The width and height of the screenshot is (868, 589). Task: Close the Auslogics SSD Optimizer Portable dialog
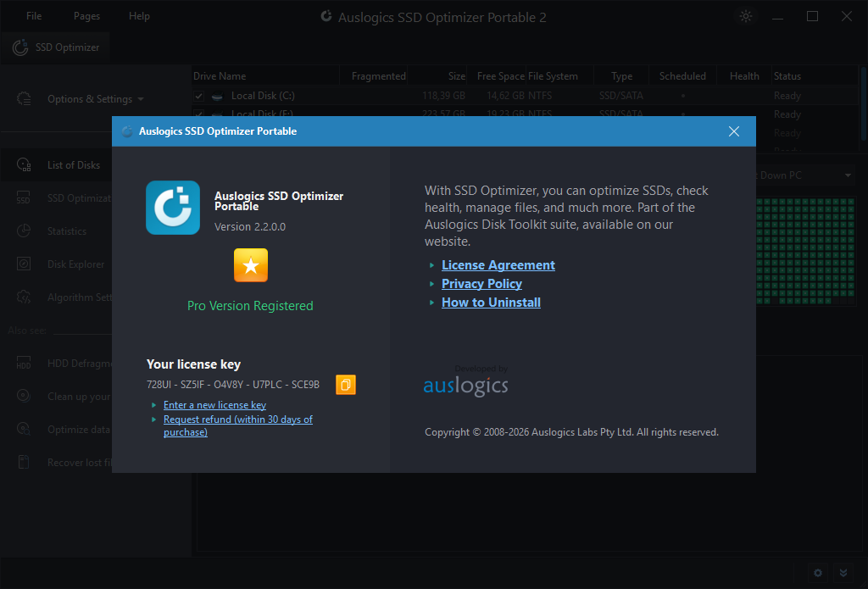[x=734, y=131]
